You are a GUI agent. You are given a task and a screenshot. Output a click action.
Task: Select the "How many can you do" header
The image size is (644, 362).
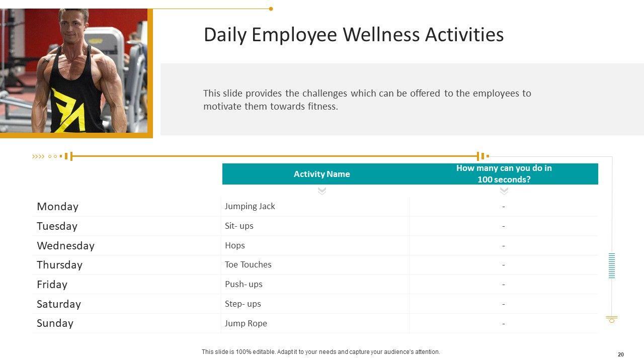coord(504,174)
